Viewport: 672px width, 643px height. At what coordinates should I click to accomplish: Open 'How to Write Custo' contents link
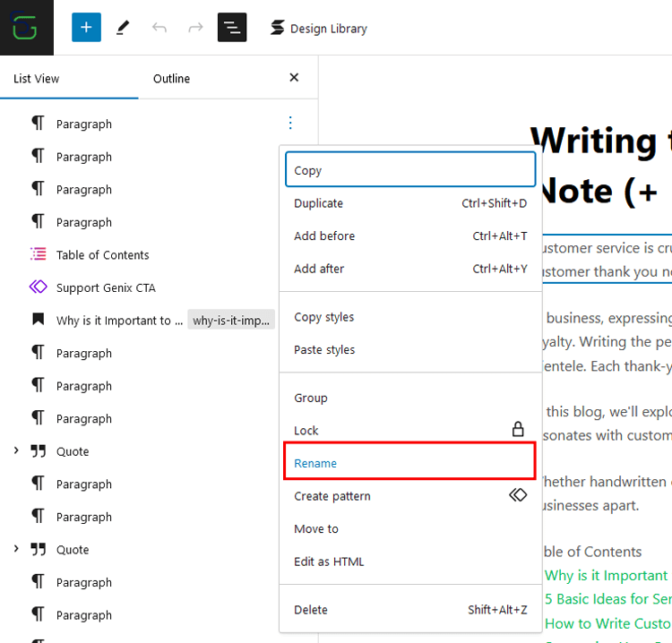tap(607, 623)
